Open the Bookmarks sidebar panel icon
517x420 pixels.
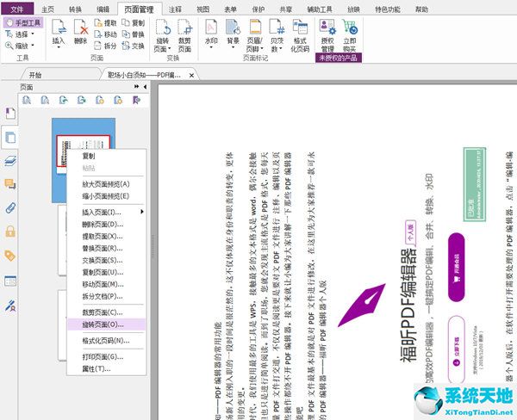click(10, 114)
